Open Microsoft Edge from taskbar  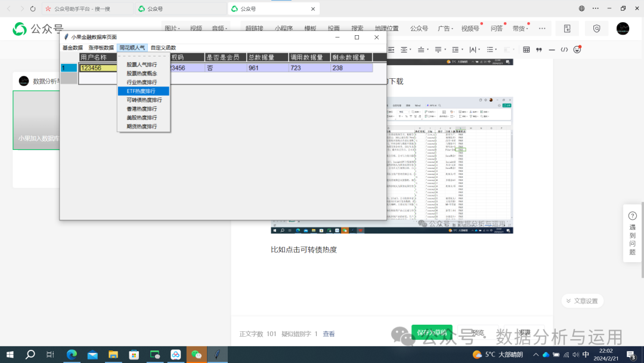click(72, 355)
